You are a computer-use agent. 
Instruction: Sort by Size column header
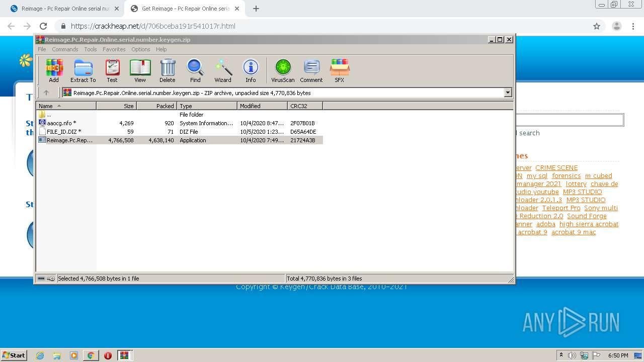[116, 106]
